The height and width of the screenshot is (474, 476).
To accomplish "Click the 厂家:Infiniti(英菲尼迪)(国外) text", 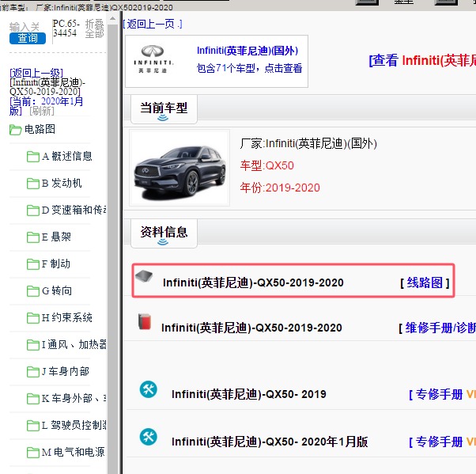I will pyautogui.click(x=308, y=143).
